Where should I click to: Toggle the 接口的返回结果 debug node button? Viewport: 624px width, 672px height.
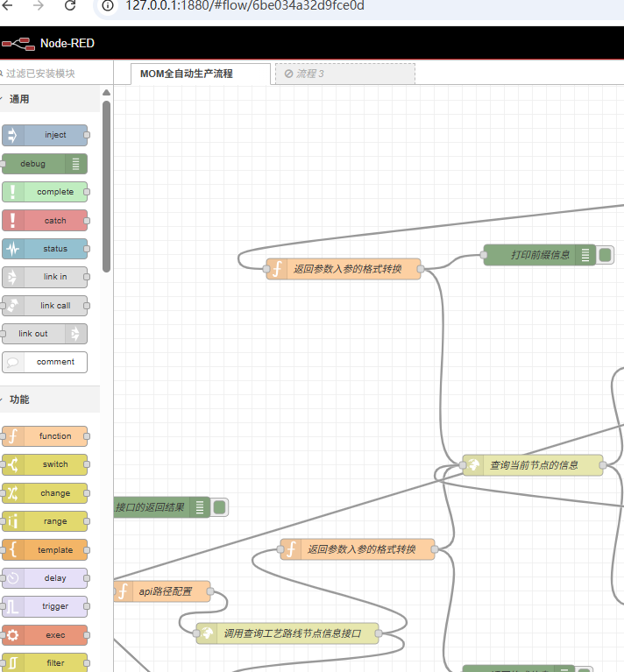click(x=220, y=506)
